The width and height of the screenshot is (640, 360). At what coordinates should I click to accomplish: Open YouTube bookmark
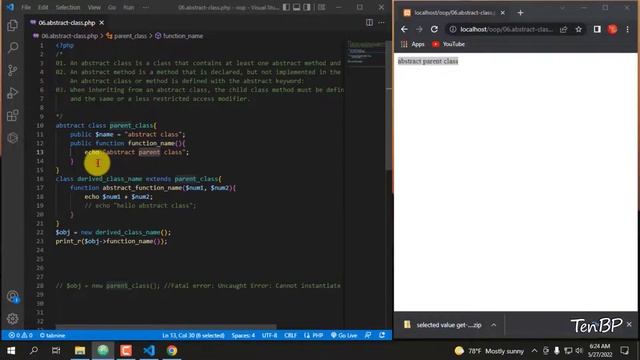coord(449,44)
